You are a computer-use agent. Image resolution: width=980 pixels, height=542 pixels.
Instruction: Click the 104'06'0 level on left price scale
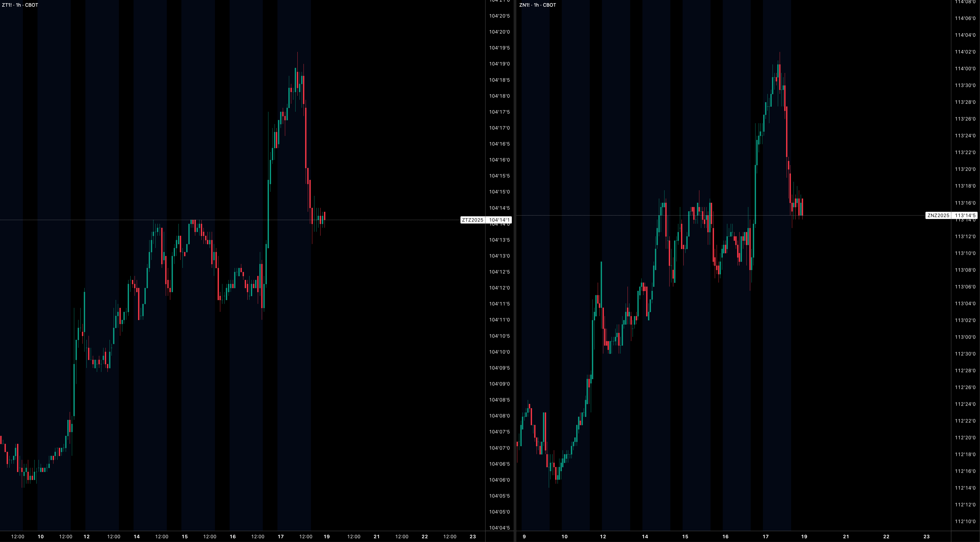[x=499, y=479]
